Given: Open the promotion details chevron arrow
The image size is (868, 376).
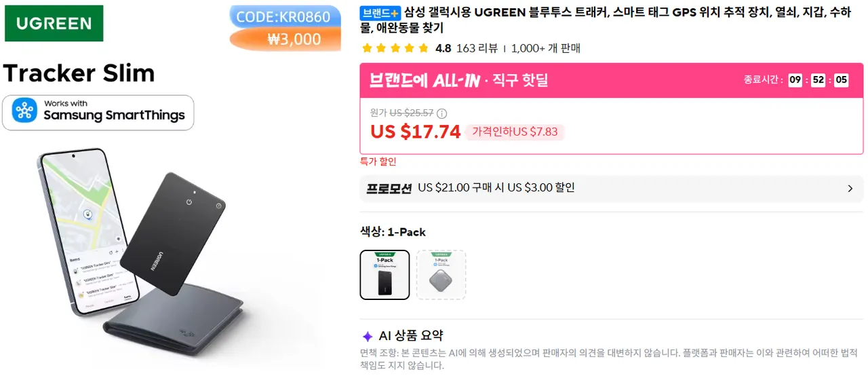Looking at the screenshot, I should click(x=850, y=189).
